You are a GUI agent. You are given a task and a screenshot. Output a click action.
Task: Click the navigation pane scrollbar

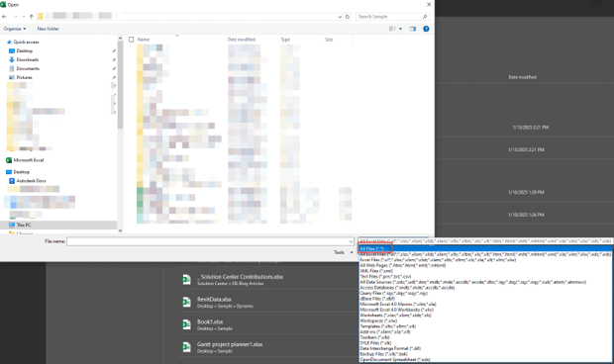click(x=120, y=85)
